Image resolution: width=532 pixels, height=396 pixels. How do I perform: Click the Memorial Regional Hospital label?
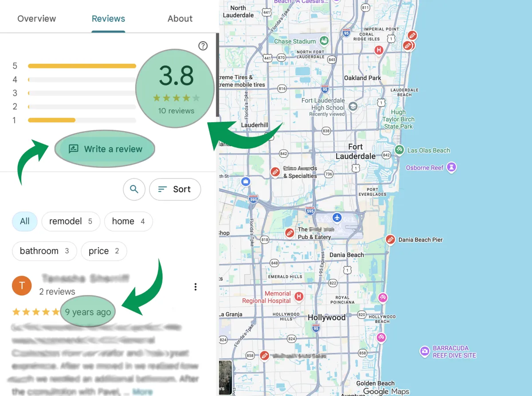[266, 297]
